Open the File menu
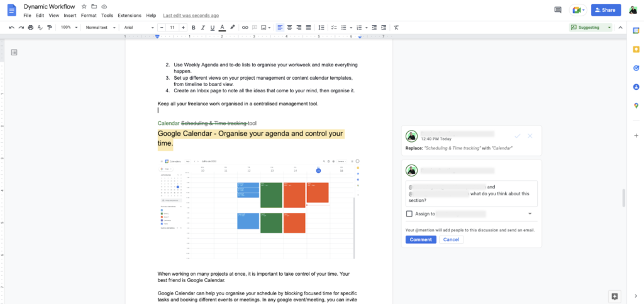This screenshot has width=644, height=304. (27, 16)
